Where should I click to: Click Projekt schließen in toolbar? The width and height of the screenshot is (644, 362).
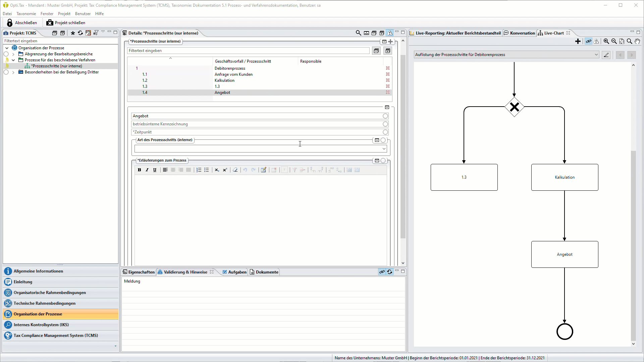coord(66,22)
